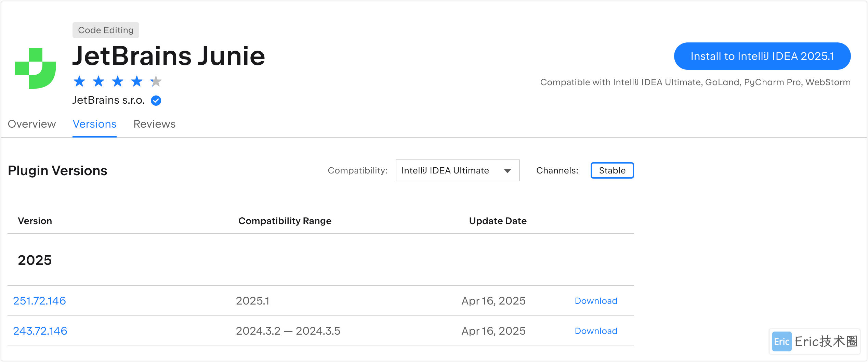Image resolution: width=868 pixels, height=362 pixels.
Task: Switch to the Overview tab
Action: tap(32, 124)
